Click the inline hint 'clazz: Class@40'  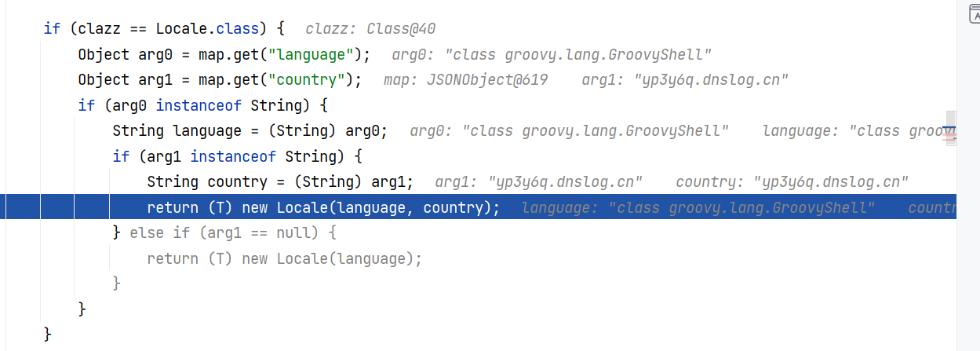[370, 29]
